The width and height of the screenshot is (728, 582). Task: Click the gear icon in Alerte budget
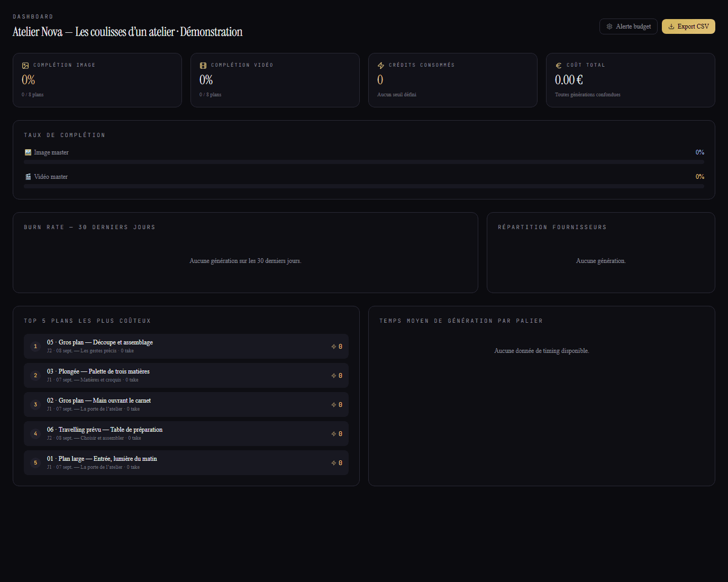pyautogui.click(x=609, y=26)
